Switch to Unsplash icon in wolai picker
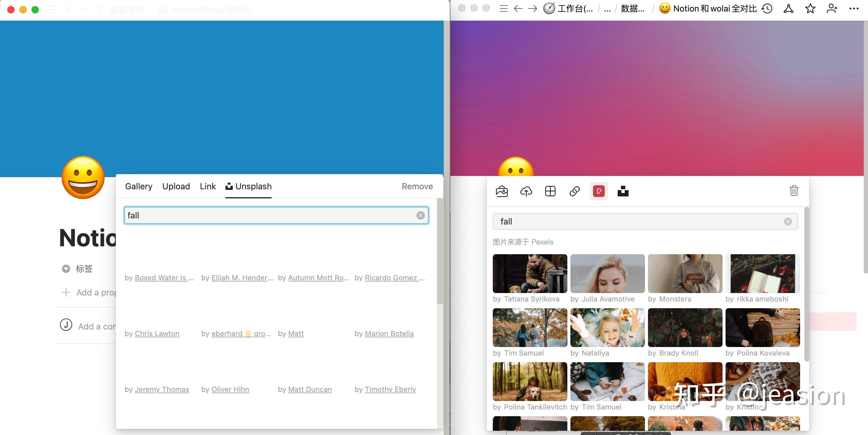The width and height of the screenshot is (868, 435). coord(623,191)
